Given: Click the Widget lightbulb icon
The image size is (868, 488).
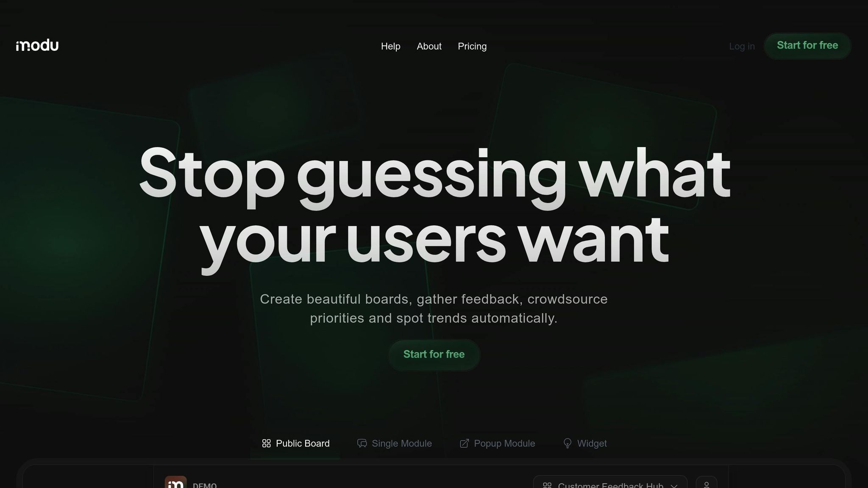Looking at the screenshot, I should tap(568, 443).
